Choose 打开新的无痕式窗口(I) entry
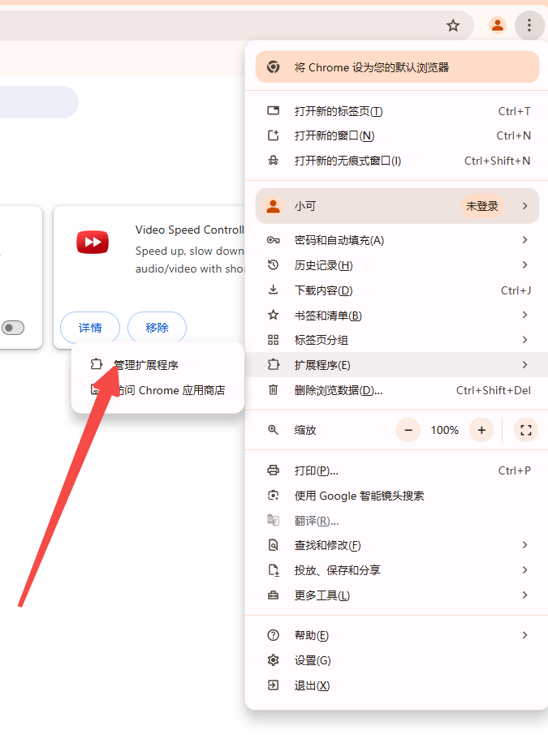 click(396, 161)
